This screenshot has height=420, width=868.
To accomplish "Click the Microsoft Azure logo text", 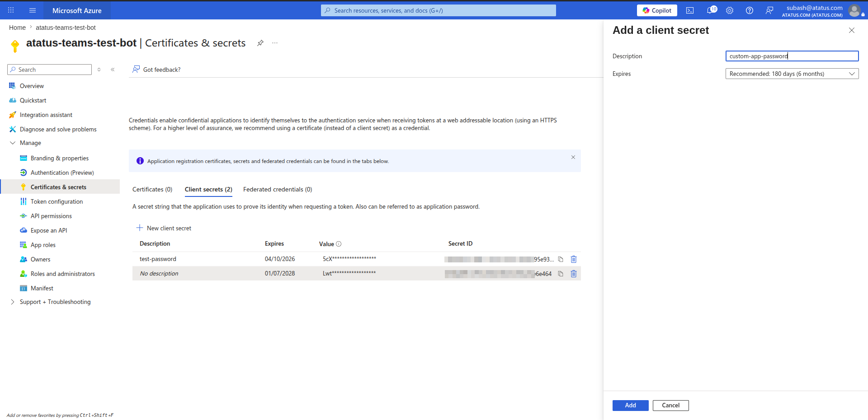I will (x=77, y=10).
